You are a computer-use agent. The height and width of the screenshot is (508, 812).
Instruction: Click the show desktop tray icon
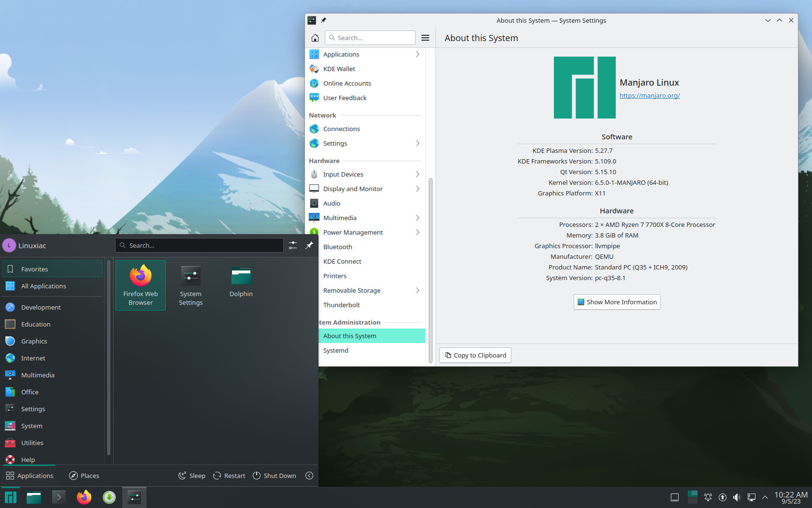tap(675, 497)
